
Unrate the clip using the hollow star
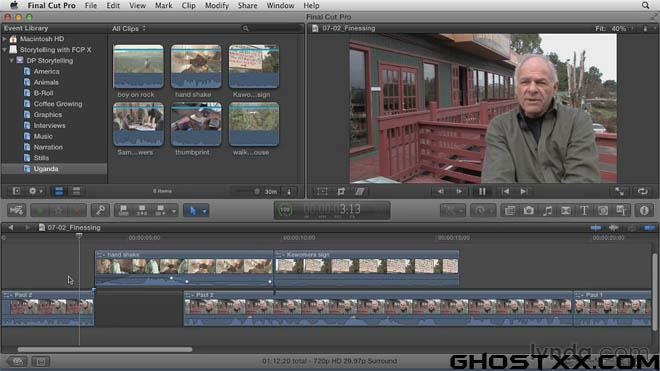[x=59, y=210]
